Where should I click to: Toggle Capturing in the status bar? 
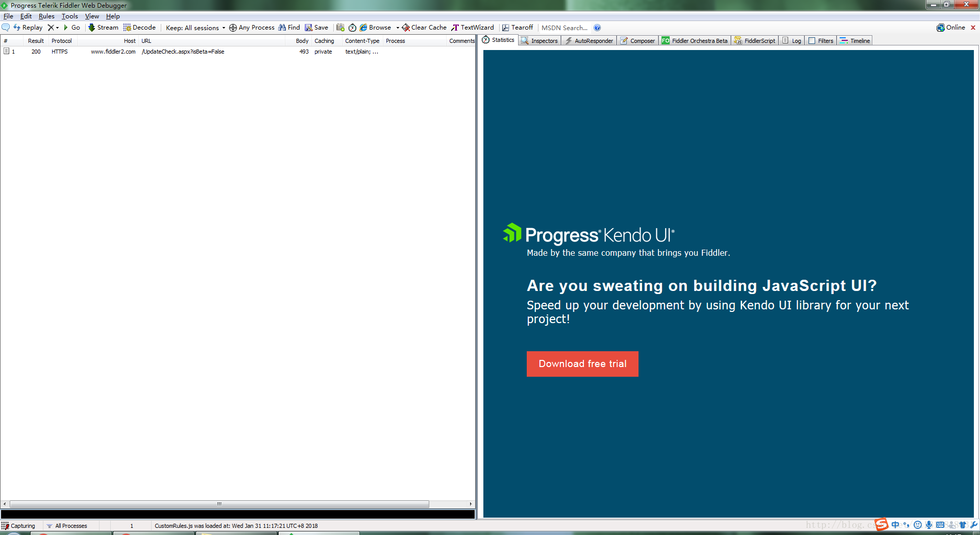point(19,526)
